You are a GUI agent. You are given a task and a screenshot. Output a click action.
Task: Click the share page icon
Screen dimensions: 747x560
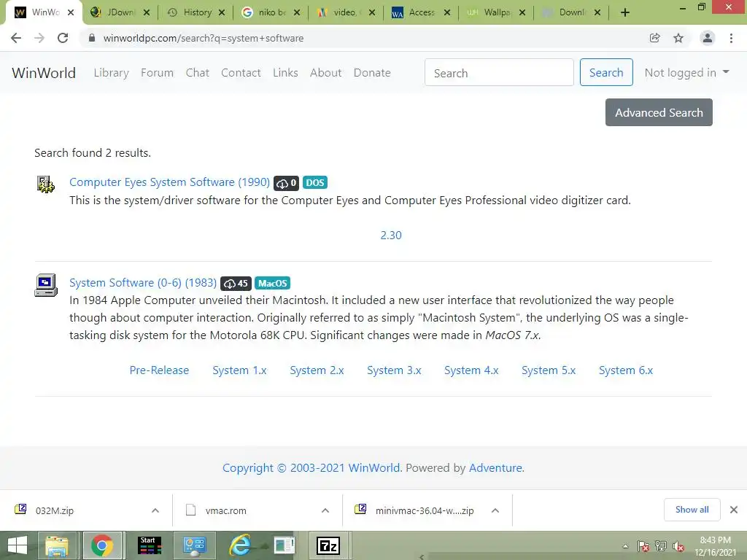(654, 38)
